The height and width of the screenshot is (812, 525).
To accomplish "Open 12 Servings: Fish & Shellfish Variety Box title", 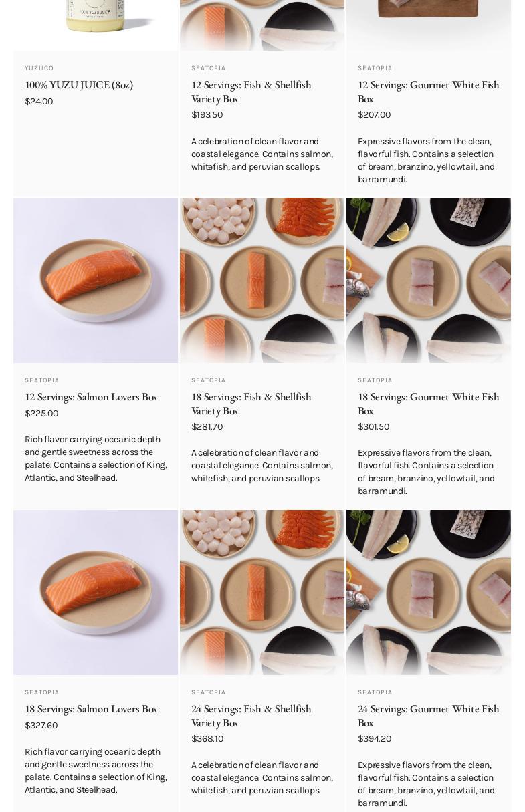I will pyautogui.click(x=251, y=92).
